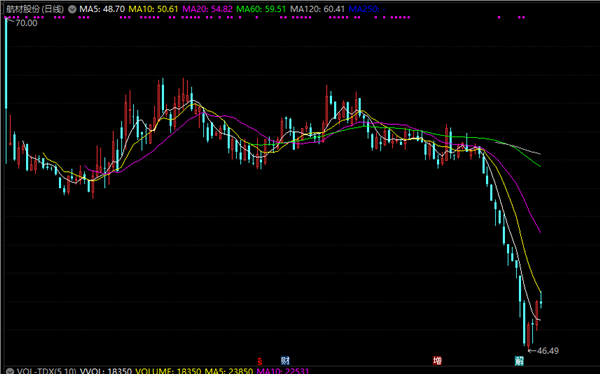The width and height of the screenshot is (600, 374).
Task: Select the magenta MA20: 54.82 label
Action: (x=207, y=9)
